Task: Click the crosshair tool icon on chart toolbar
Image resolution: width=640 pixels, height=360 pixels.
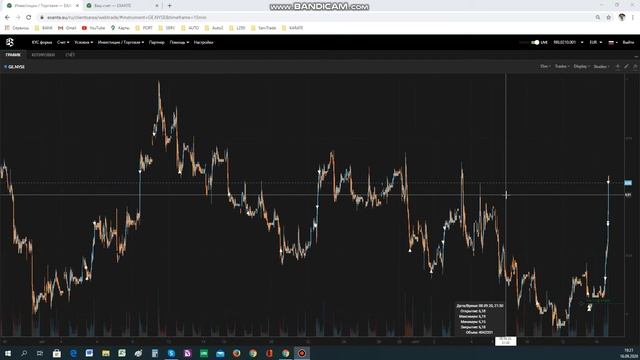Action: tap(618, 66)
